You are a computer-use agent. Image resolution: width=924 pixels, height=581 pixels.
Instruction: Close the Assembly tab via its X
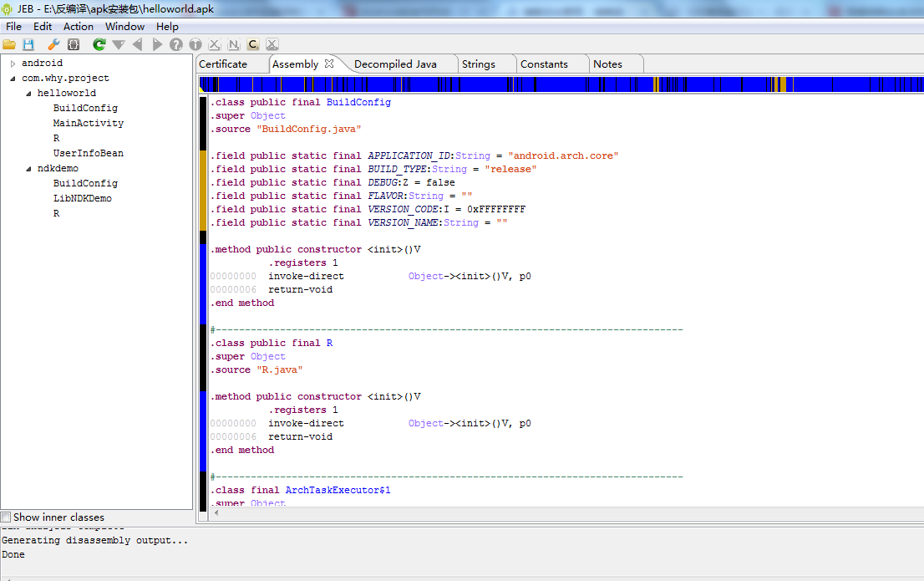pyautogui.click(x=329, y=63)
